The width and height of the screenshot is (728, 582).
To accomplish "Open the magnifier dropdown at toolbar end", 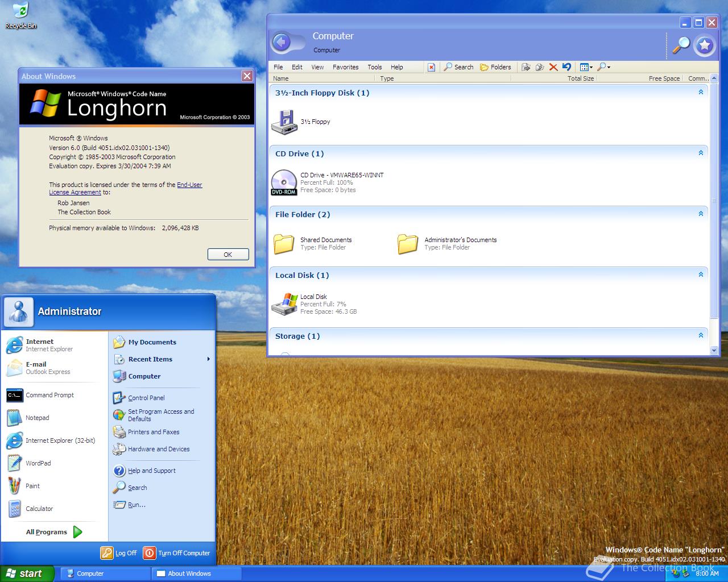I will pyautogui.click(x=604, y=67).
